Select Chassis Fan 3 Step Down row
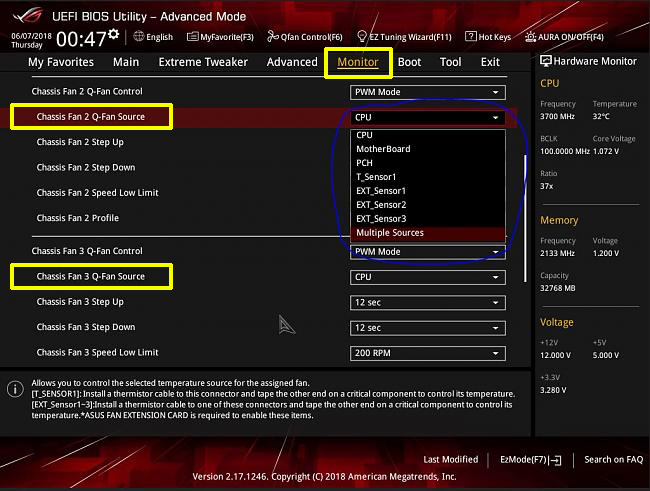The height and width of the screenshot is (491, 650). [86, 327]
